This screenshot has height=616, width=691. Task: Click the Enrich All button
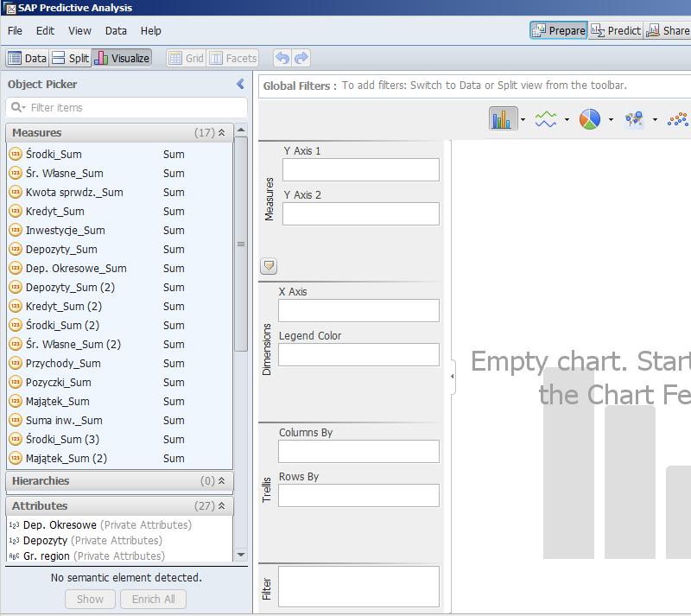154,600
